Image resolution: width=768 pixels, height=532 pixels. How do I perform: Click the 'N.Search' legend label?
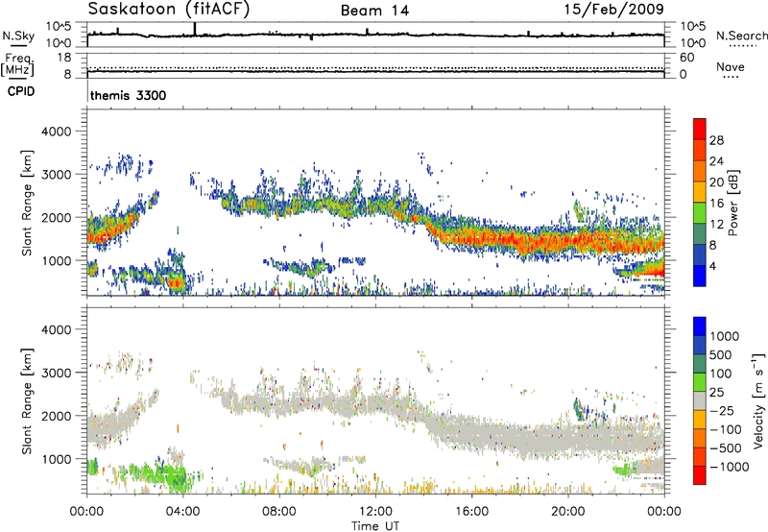741,36
